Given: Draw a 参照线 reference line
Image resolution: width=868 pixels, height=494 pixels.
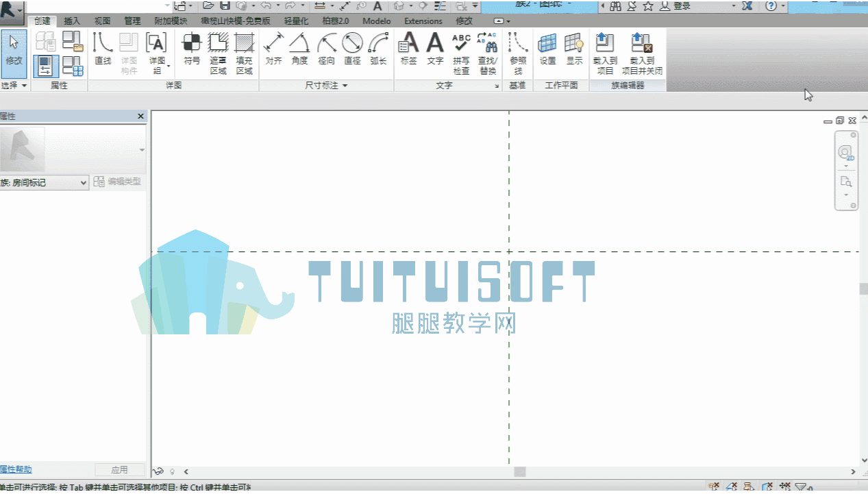Looking at the screenshot, I should [518, 53].
